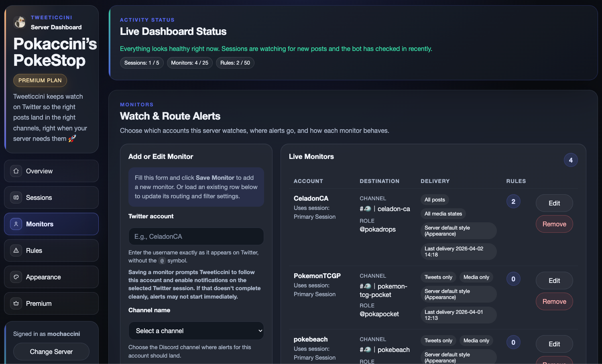Click the ACCOUNT column header

click(x=308, y=181)
